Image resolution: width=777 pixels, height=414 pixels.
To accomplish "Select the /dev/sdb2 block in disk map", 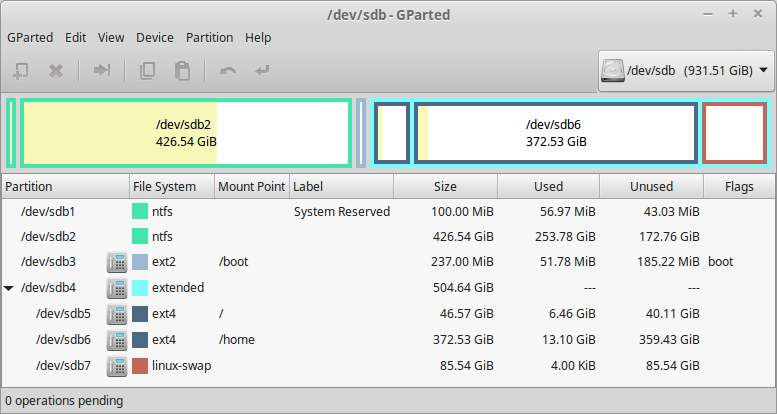I will pyautogui.click(x=186, y=133).
